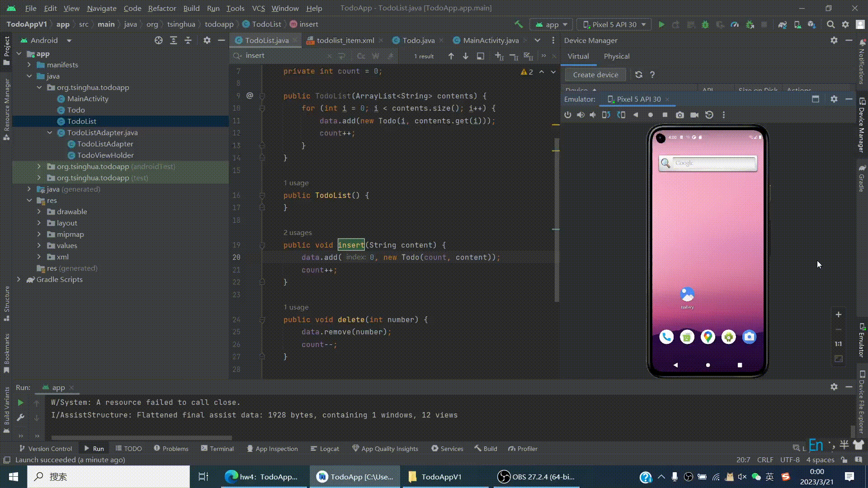
Task: Toggle Words option in search bar
Action: click(375, 56)
